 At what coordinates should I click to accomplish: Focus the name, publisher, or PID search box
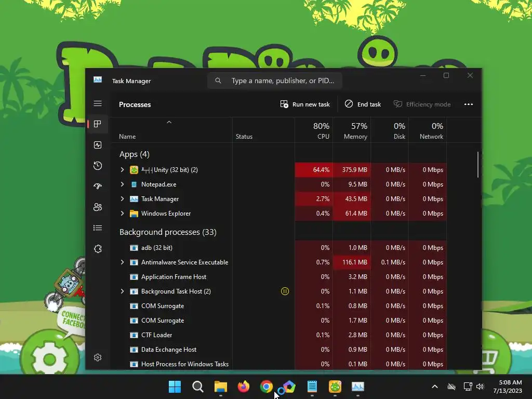click(x=275, y=81)
